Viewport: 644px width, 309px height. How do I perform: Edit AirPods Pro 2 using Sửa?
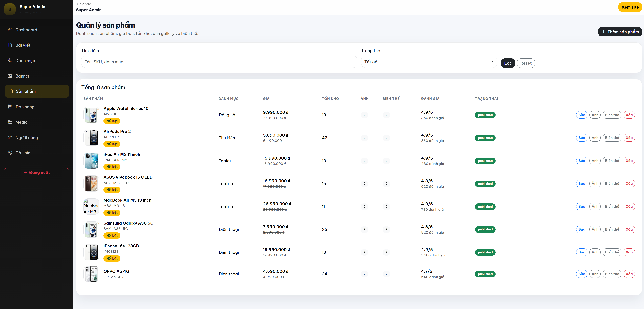581,138
